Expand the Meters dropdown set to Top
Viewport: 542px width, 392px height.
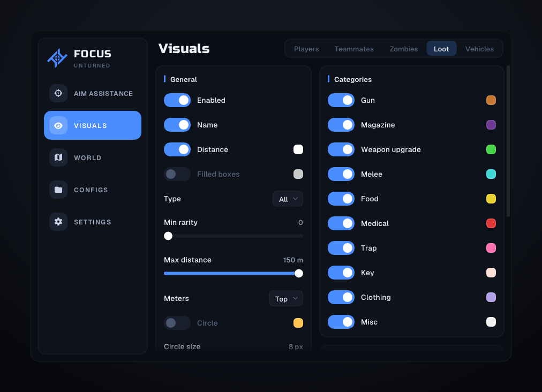click(x=286, y=299)
